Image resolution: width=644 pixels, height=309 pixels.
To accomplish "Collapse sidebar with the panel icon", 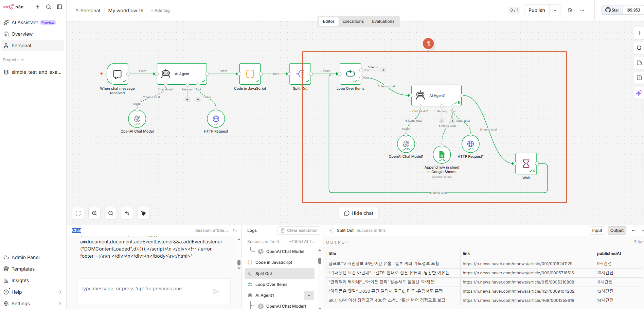I will 59,7.
